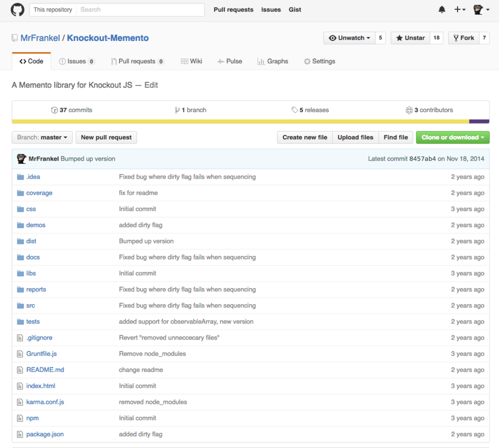Open the Wiki tab
499x448 pixels.
point(192,61)
